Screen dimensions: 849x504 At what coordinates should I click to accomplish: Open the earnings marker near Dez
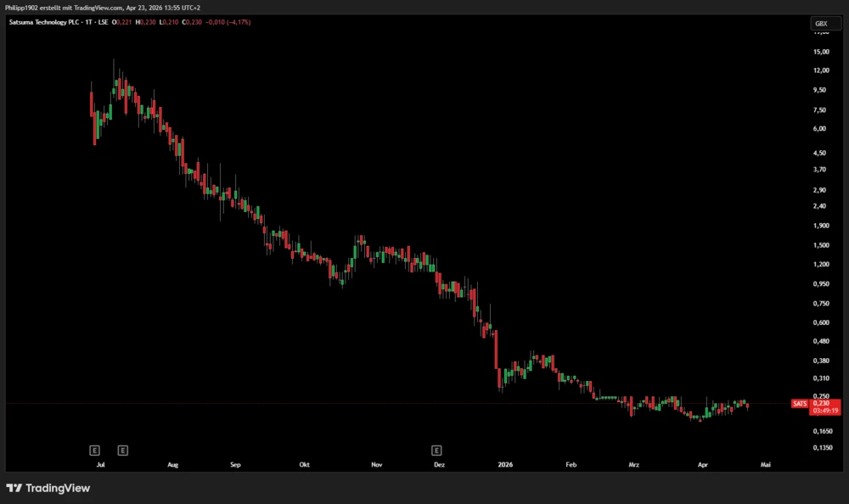(x=437, y=449)
